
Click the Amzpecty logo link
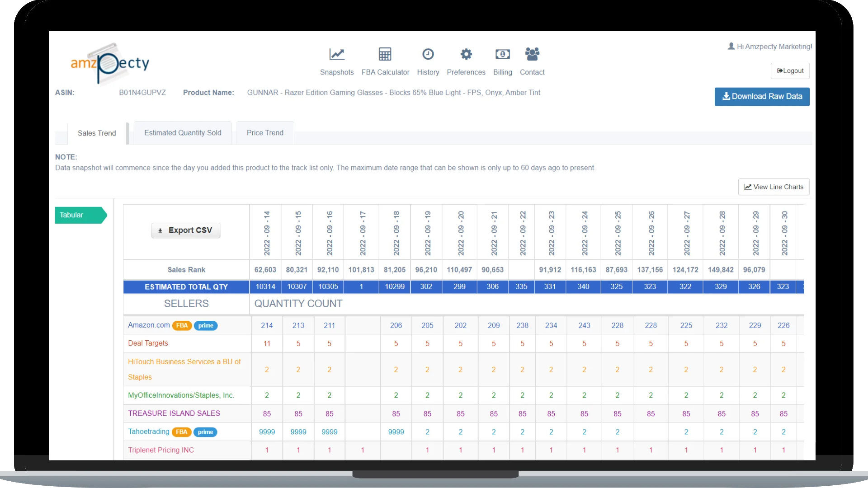point(109,61)
